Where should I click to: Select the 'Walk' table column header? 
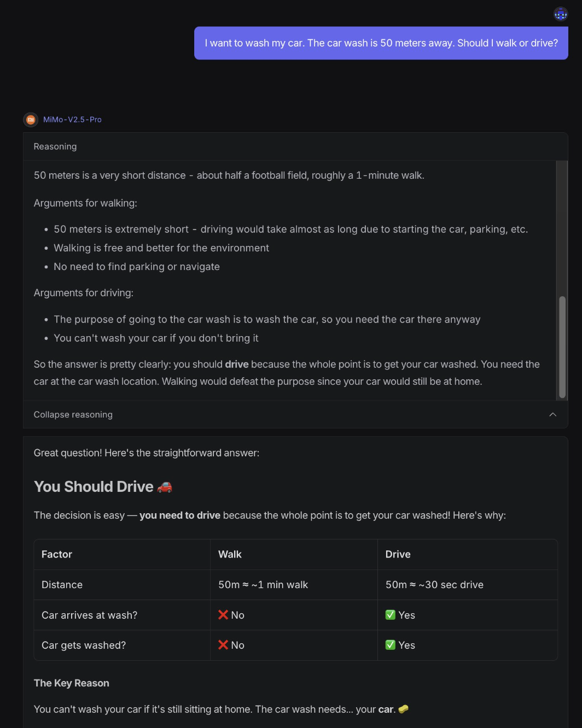pos(230,554)
